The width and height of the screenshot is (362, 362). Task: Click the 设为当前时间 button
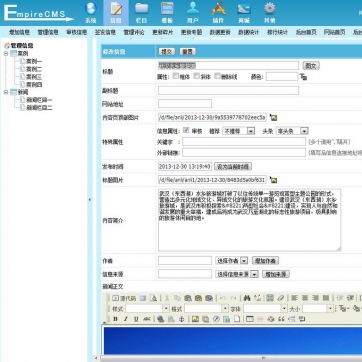click(233, 166)
